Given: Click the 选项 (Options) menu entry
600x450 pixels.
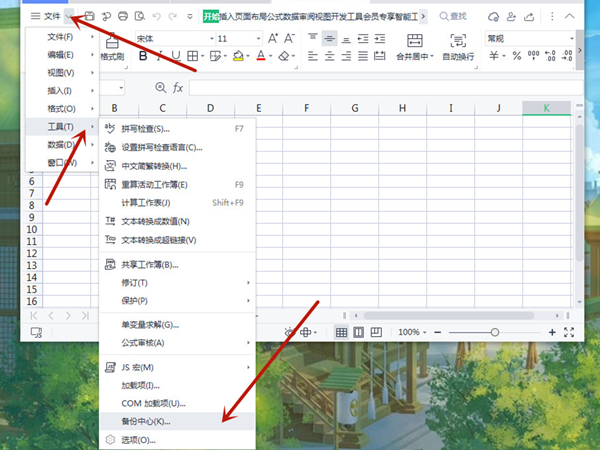Looking at the screenshot, I should tap(139, 440).
